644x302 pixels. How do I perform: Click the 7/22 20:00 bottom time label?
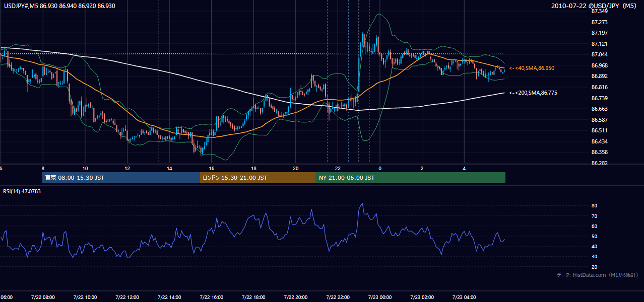tap(295, 297)
